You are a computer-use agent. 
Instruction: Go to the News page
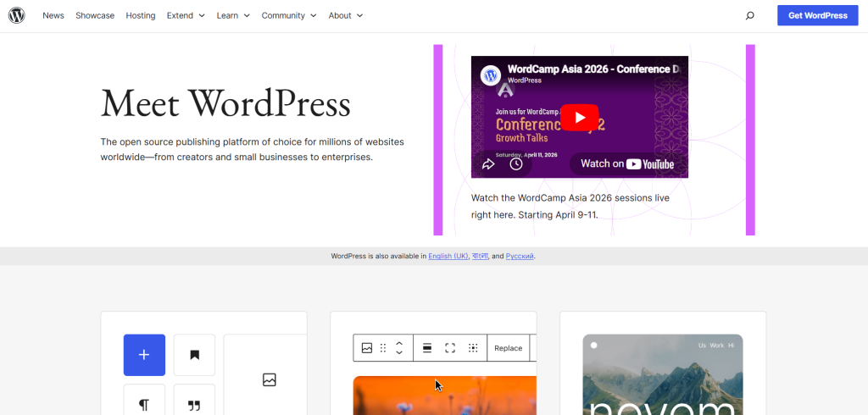[53, 15]
